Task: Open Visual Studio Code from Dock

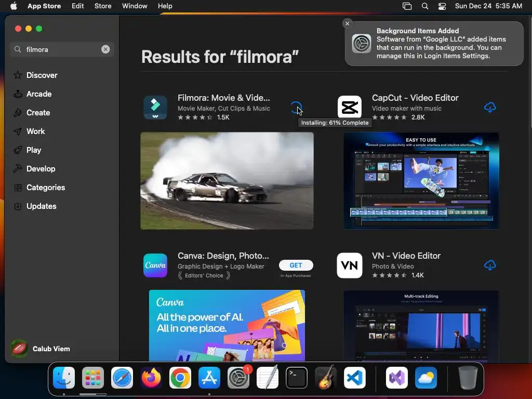Action: click(355, 377)
